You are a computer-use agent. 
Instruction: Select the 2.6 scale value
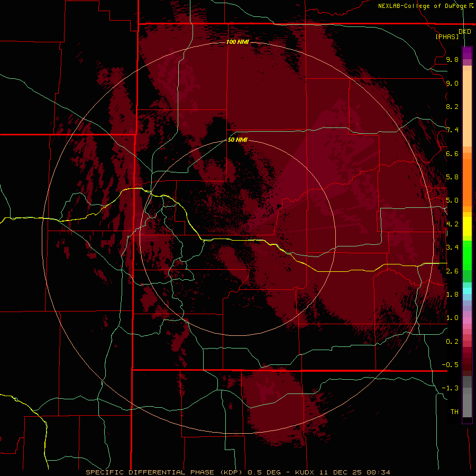pyautogui.click(x=452, y=271)
